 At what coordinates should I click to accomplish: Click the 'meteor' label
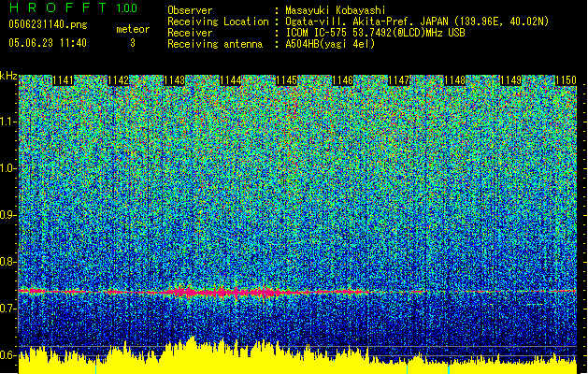(x=133, y=29)
